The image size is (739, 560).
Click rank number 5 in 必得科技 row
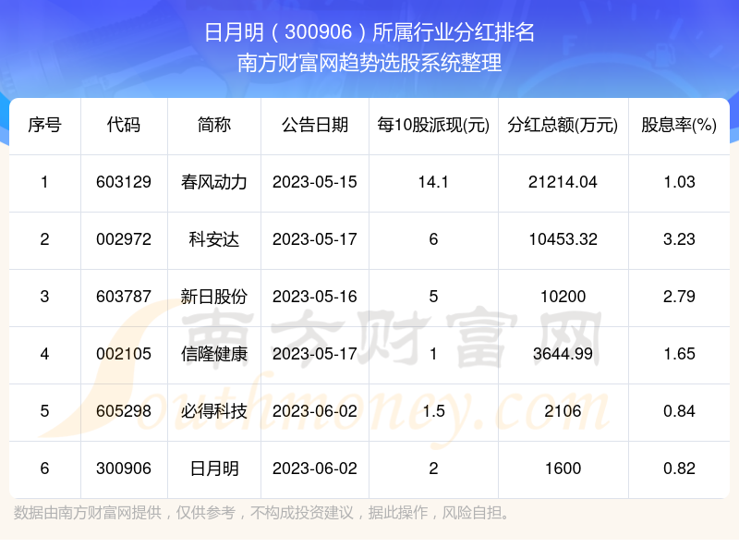[x=44, y=411]
